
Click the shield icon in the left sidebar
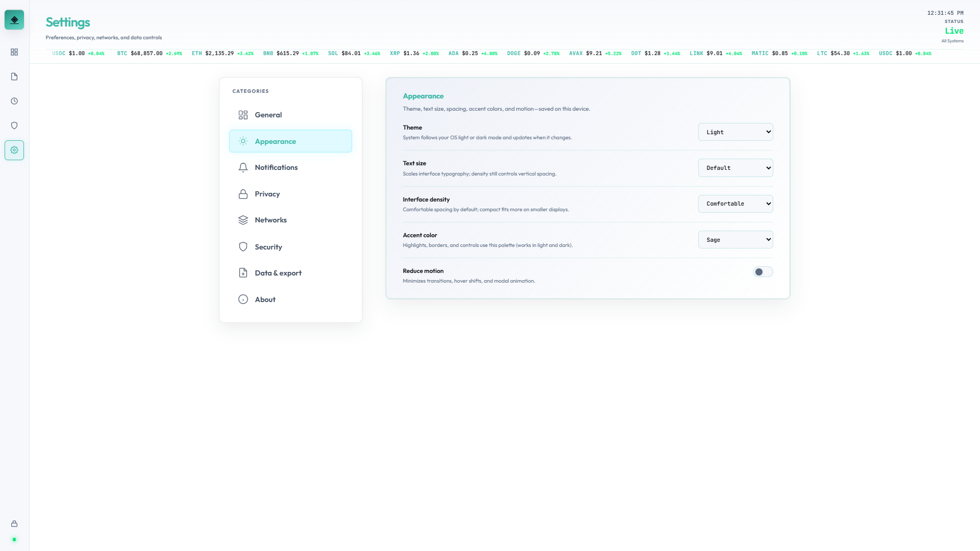point(14,126)
